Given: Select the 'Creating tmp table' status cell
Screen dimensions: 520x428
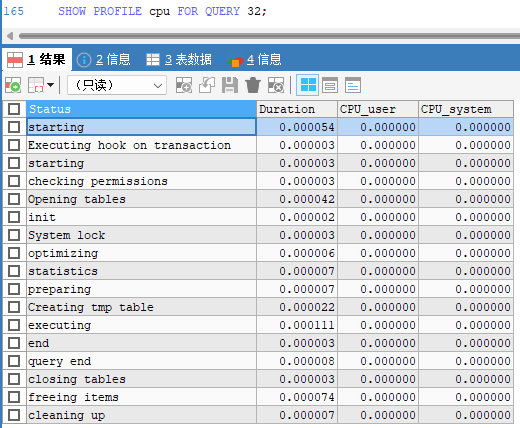Looking at the screenshot, I should (x=141, y=307).
